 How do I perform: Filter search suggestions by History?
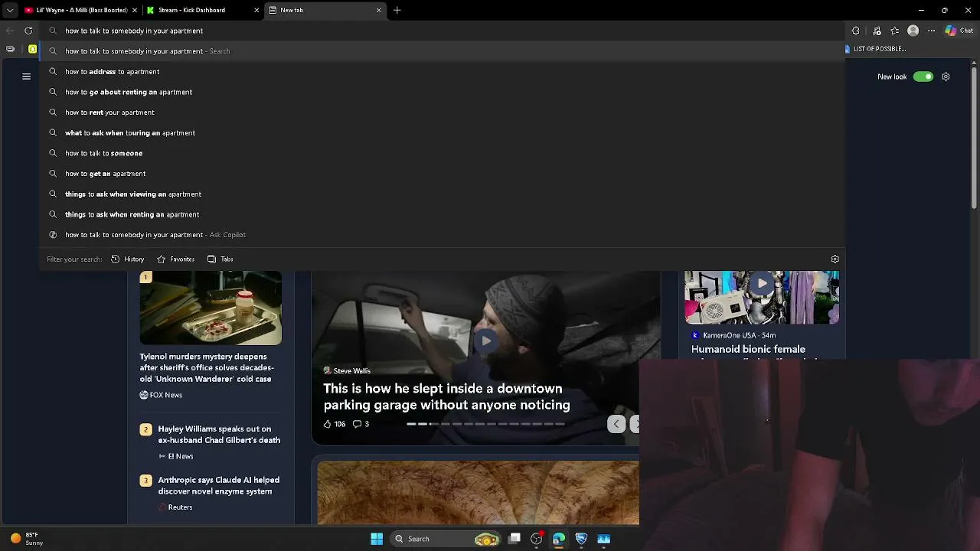point(128,259)
